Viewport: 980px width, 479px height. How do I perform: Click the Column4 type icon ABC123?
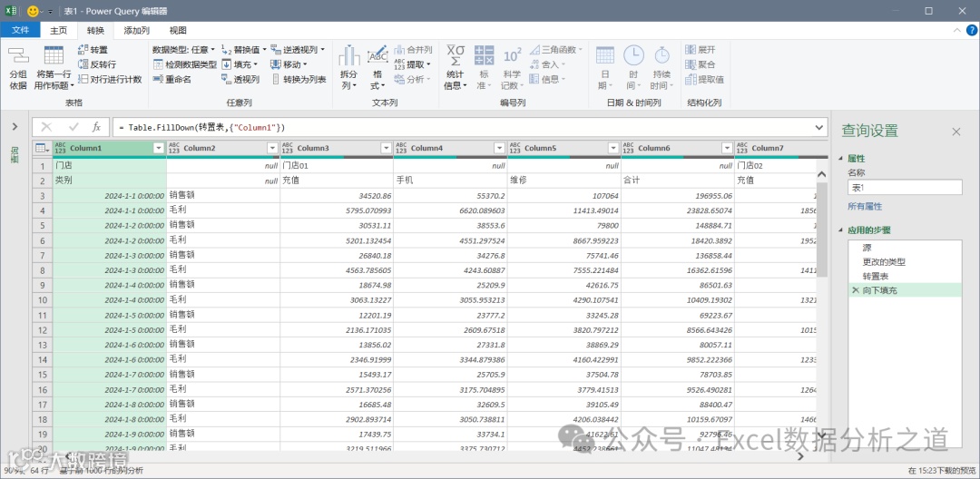pyautogui.click(x=401, y=148)
